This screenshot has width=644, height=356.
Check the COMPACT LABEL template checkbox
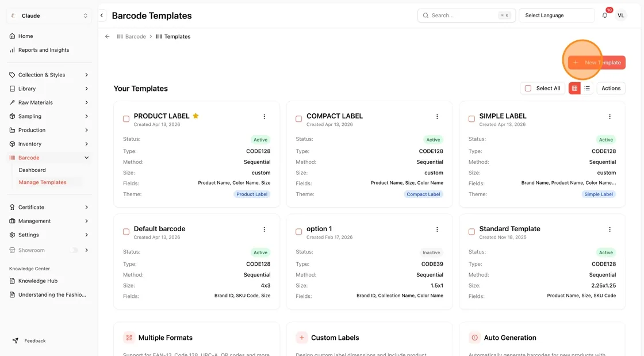[x=298, y=119]
